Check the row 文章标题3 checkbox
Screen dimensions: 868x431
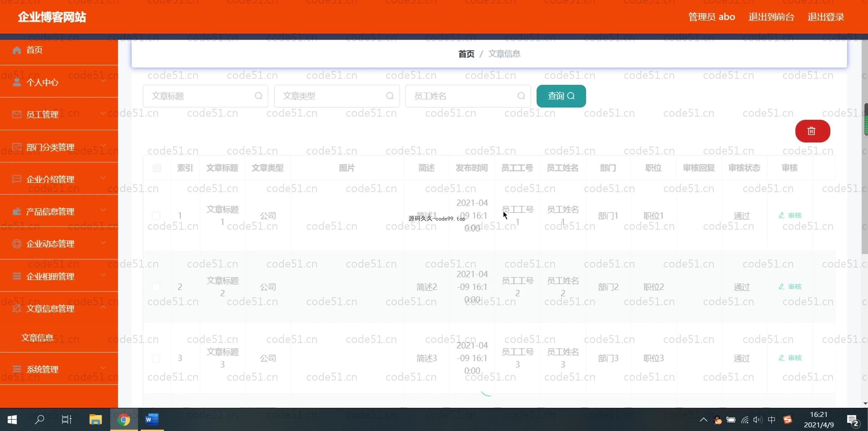pos(156,358)
